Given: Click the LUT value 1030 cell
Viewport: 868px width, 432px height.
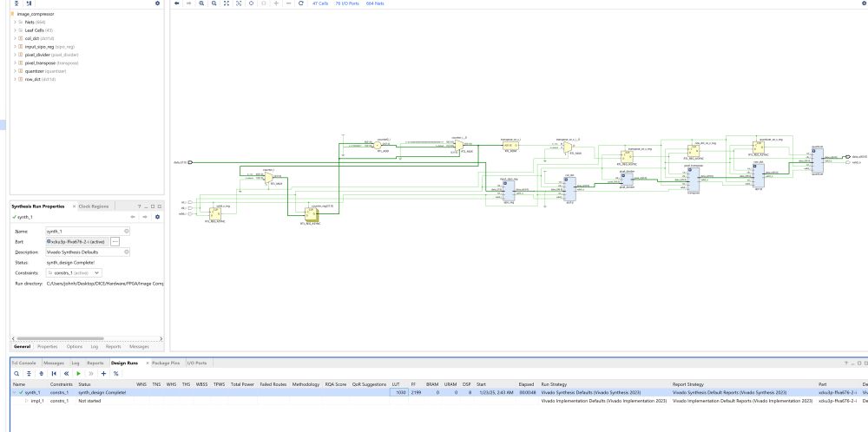Looking at the screenshot, I should (x=398, y=392).
